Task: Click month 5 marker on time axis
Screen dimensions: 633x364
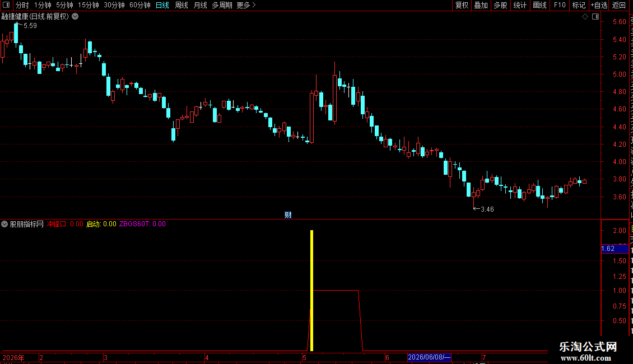Action: tap(304, 357)
